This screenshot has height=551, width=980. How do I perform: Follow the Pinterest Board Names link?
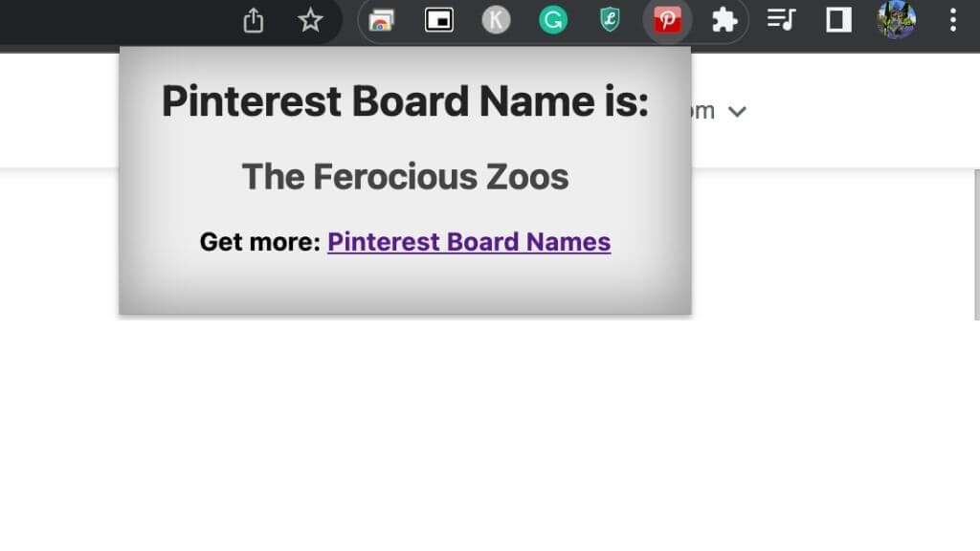pos(469,242)
